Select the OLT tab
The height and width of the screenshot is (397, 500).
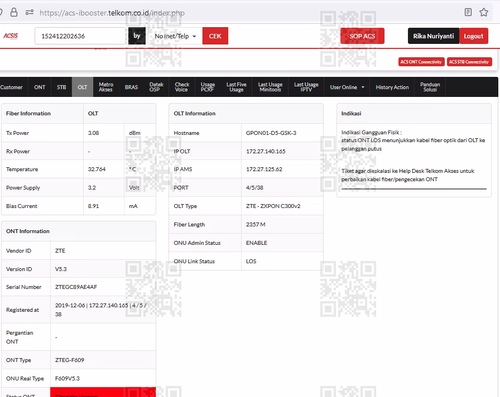[x=82, y=87]
